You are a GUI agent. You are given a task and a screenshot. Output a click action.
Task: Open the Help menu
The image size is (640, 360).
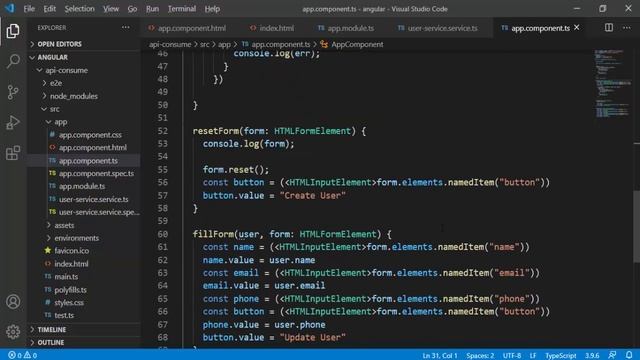(x=212, y=9)
